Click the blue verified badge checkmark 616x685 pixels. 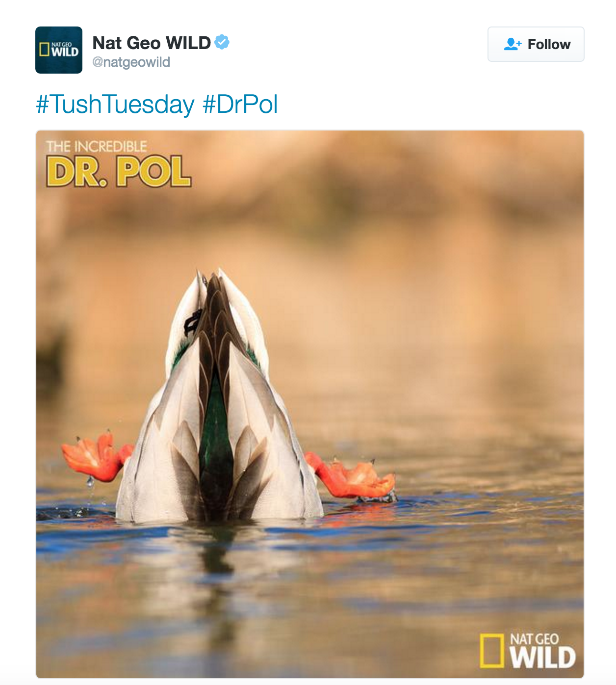[222, 43]
